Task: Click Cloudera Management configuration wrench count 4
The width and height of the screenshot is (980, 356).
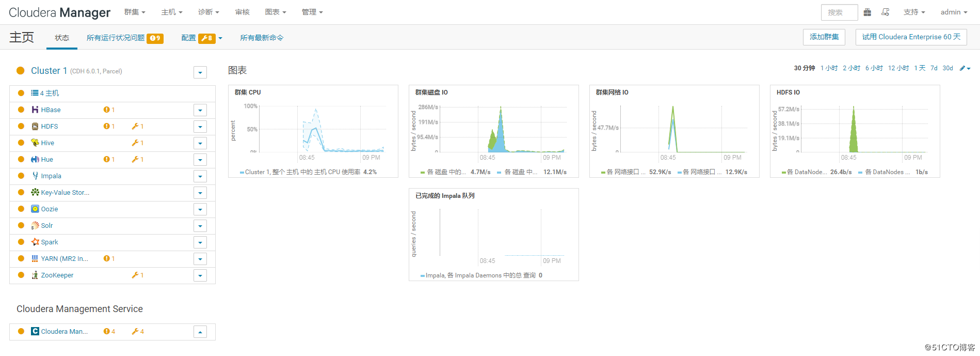Action: click(138, 331)
